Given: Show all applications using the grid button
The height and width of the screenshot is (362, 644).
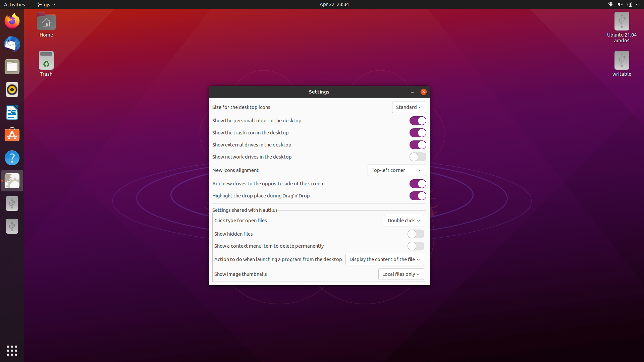Looking at the screenshot, I should point(12,351).
